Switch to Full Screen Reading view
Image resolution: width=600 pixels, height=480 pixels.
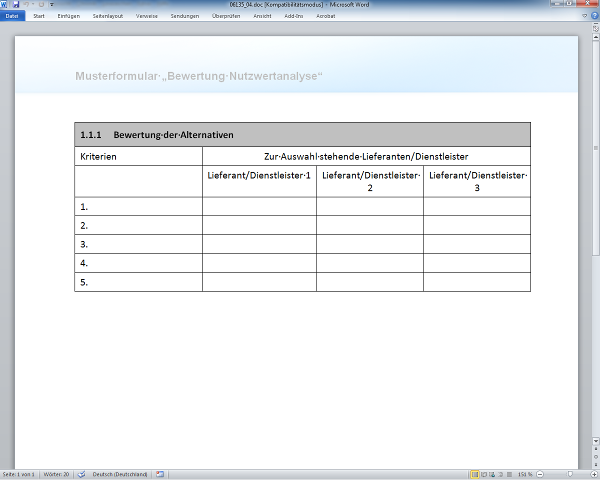[x=484, y=474]
